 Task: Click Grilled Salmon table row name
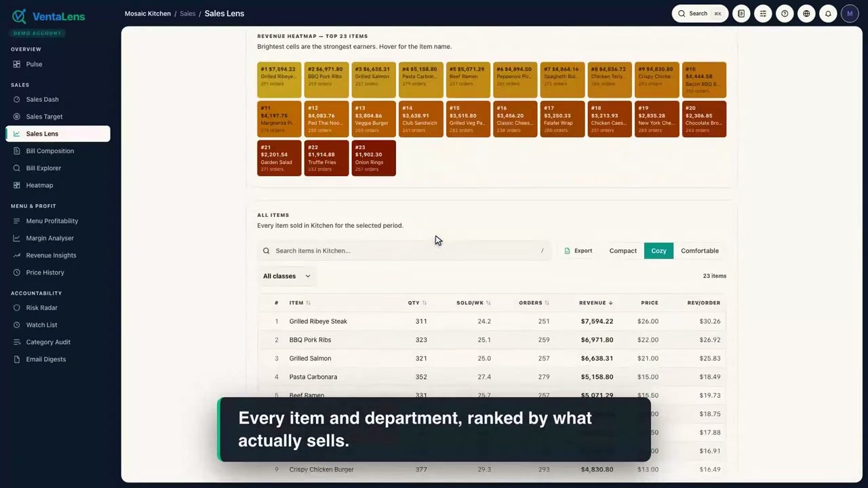[x=310, y=359]
